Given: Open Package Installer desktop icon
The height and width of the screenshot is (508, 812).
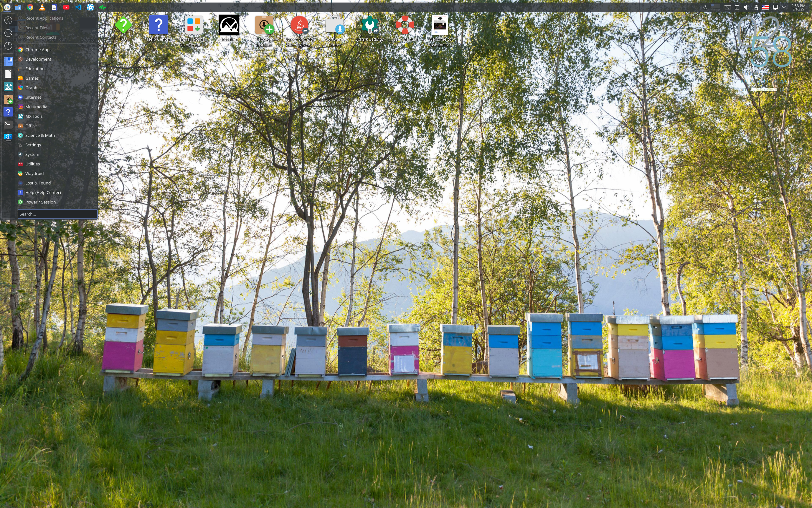Looking at the screenshot, I should [264, 31].
